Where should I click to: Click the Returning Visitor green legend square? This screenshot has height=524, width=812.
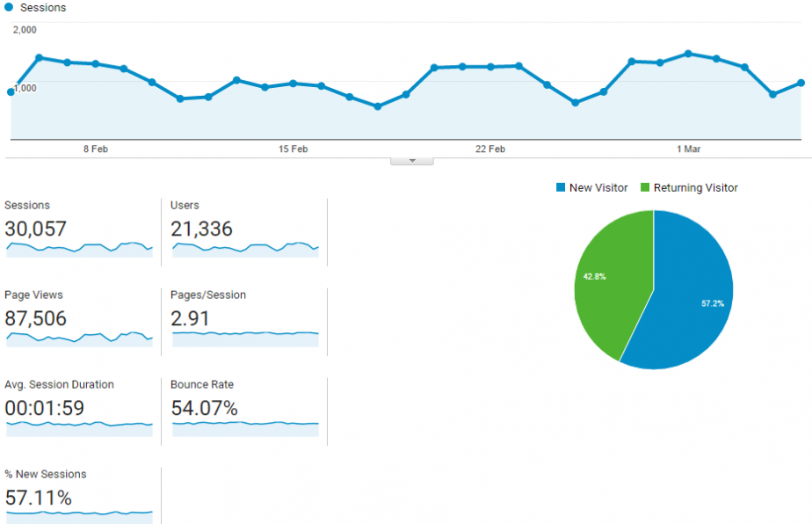(645, 187)
